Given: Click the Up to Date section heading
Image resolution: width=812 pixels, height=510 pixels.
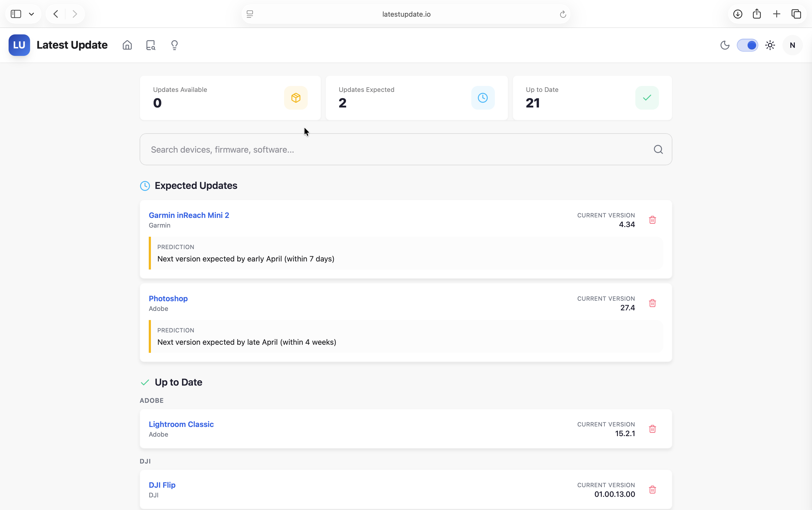Looking at the screenshot, I should (178, 382).
